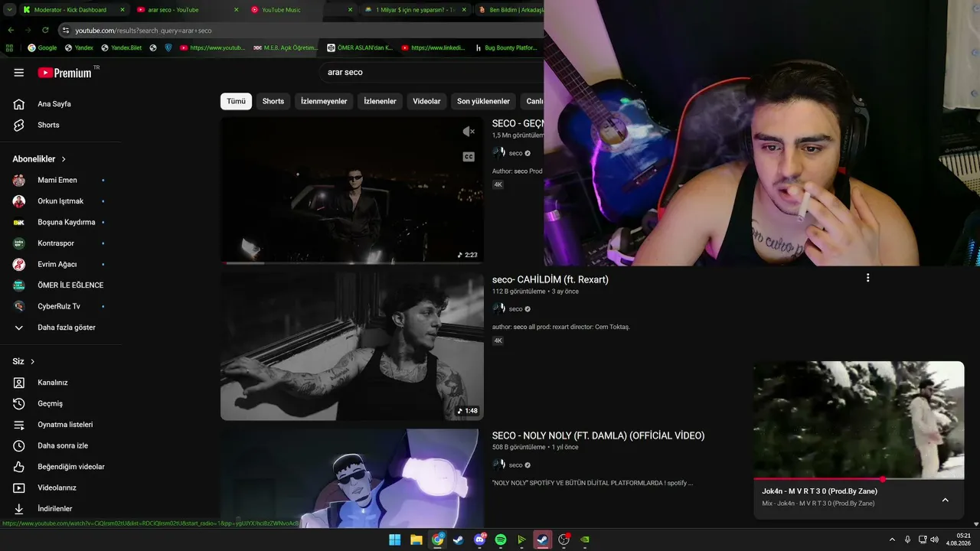Expand the mini player with the chevron
Image resolution: width=980 pixels, height=551 pixels.
945,500
